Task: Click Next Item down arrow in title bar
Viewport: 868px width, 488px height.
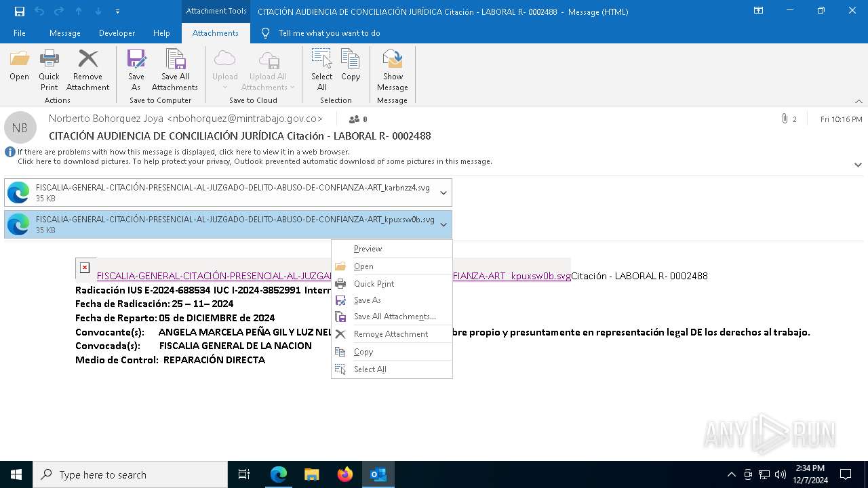Action: 98,12
